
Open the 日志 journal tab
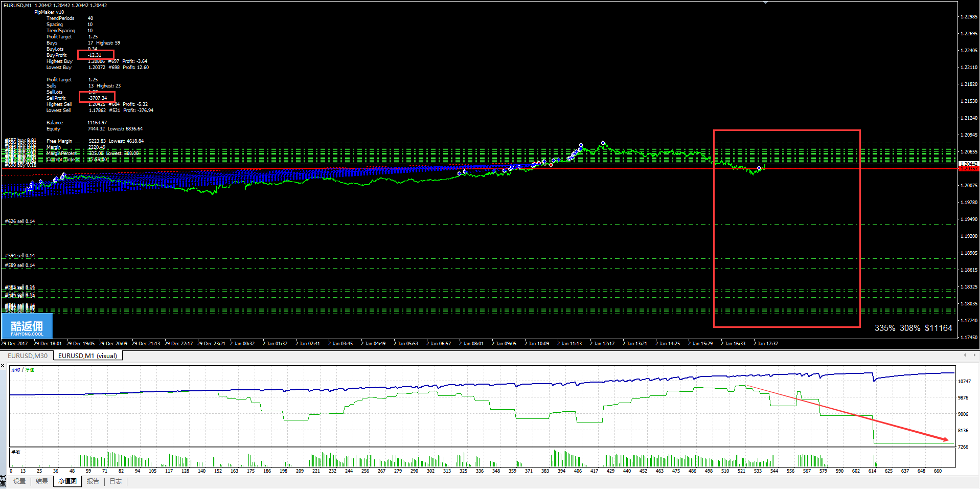point(116,481)
